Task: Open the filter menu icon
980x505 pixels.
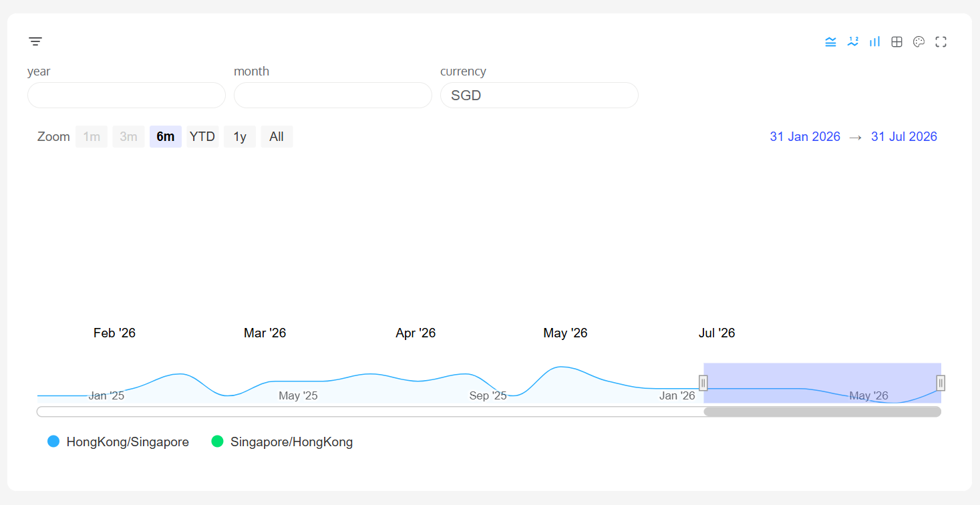Action: (35, 42)
